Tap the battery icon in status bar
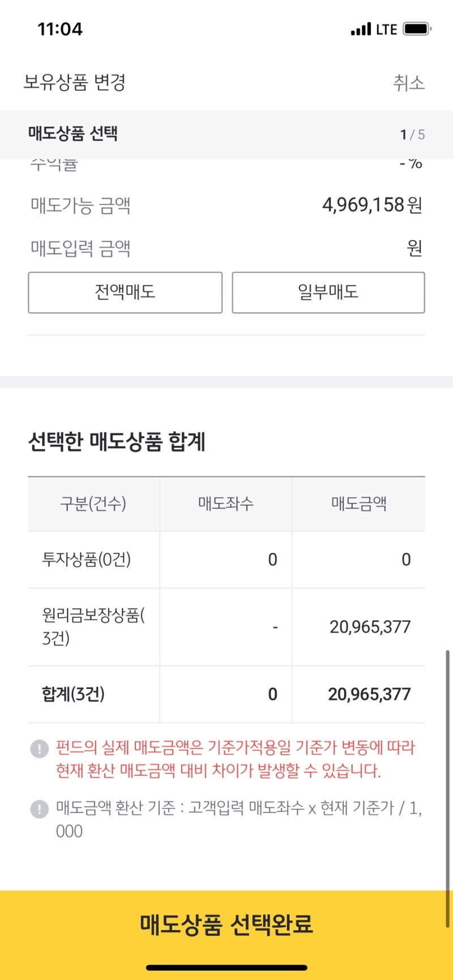Viewport: 453px width, 980px height. click(x=417, y=29)
